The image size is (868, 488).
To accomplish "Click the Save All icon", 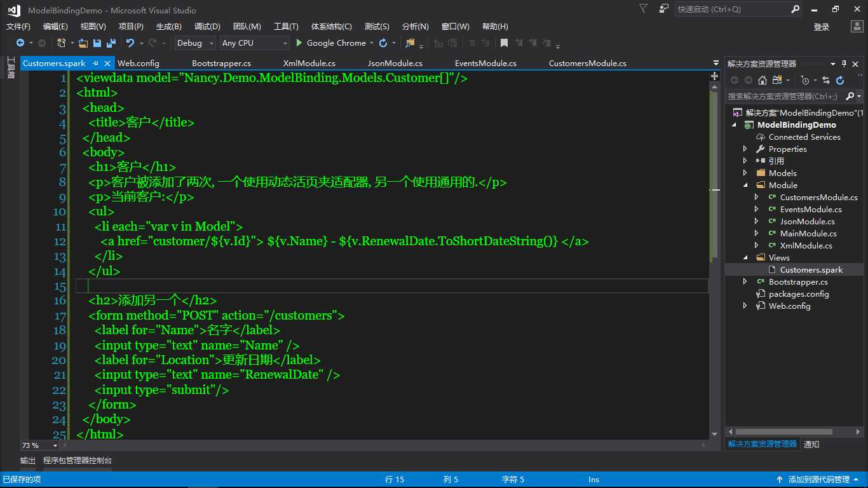I will click(x=111, y=43).
